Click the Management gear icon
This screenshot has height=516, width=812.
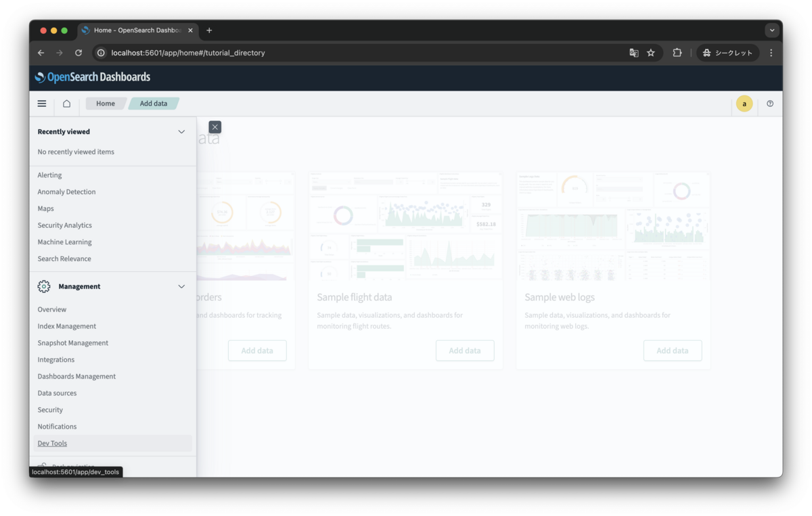point(44,287)
